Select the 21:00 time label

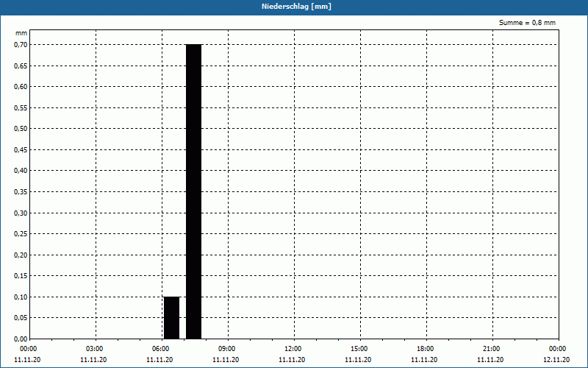491,349
